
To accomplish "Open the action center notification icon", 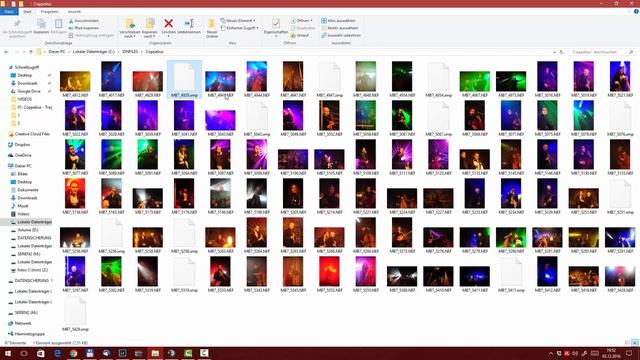I will [x=629, y=353].
